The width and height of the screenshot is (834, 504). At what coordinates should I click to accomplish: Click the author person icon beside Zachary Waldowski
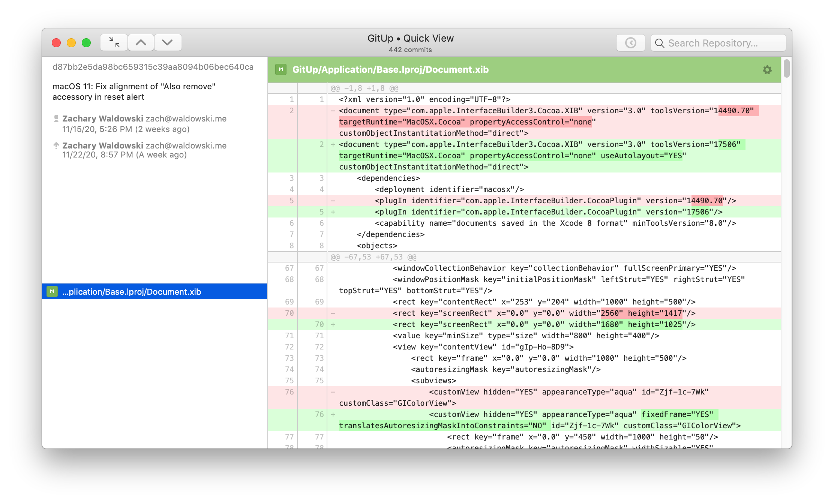pos(56,118)
